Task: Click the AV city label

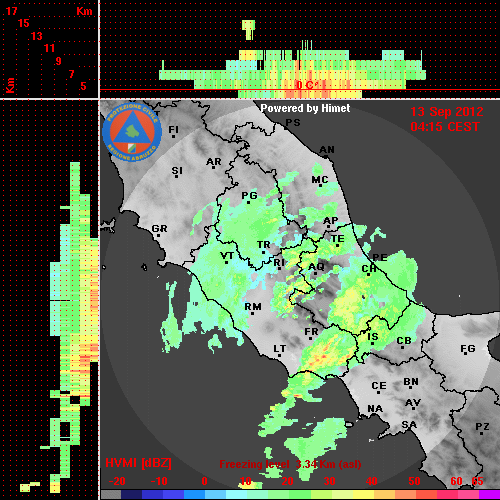Action: coord(413,403)
